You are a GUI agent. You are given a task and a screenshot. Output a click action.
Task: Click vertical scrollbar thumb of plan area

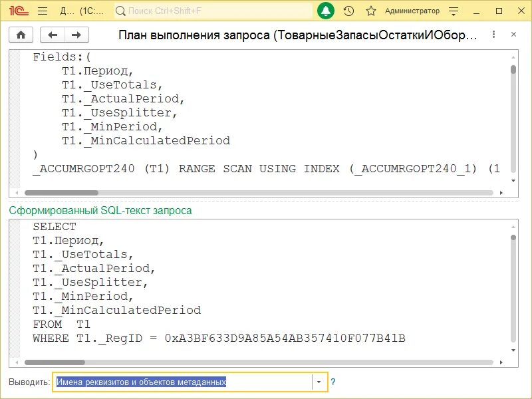[513, 69]
